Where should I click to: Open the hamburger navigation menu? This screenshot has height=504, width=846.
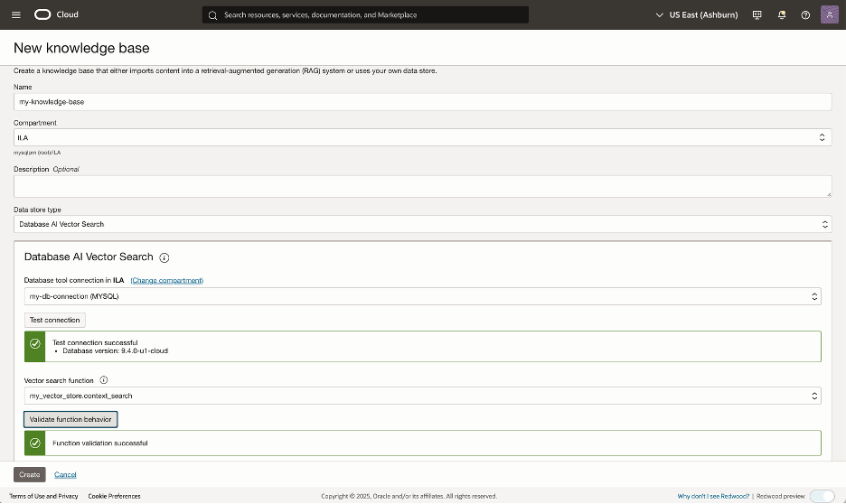pos(15,15)
